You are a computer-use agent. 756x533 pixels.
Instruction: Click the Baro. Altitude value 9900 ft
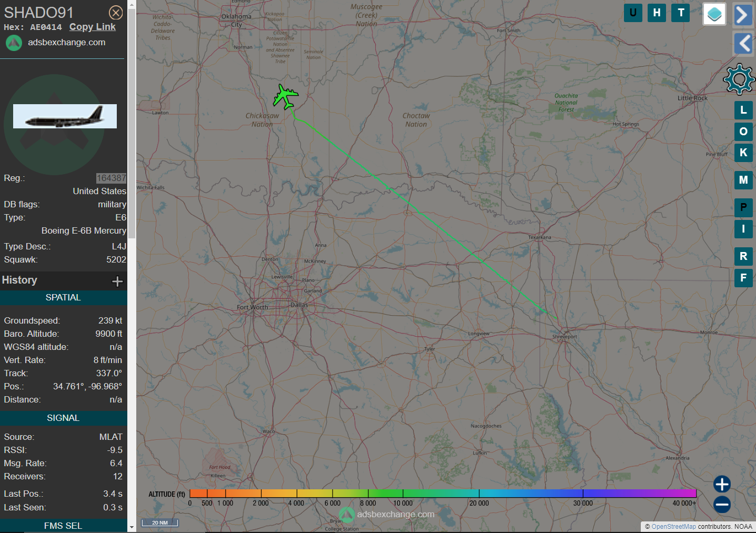click(x=109, y=334)
